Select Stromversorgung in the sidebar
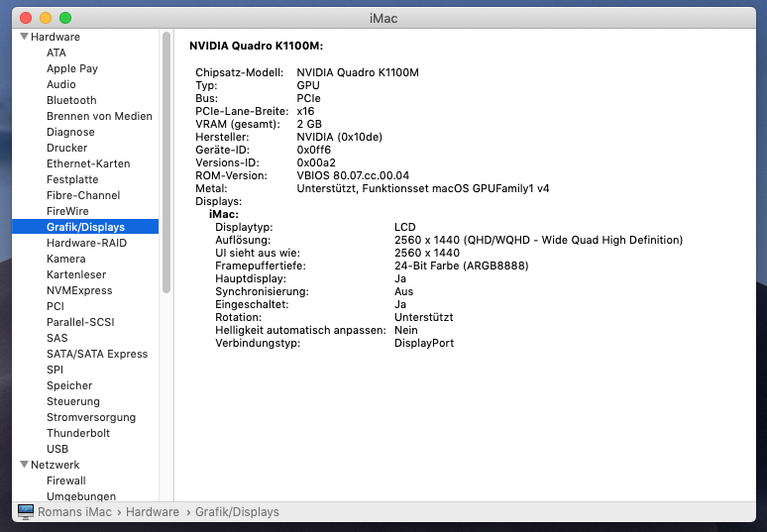This screenshot has height=532, width=767. click(x=91, y=418)
